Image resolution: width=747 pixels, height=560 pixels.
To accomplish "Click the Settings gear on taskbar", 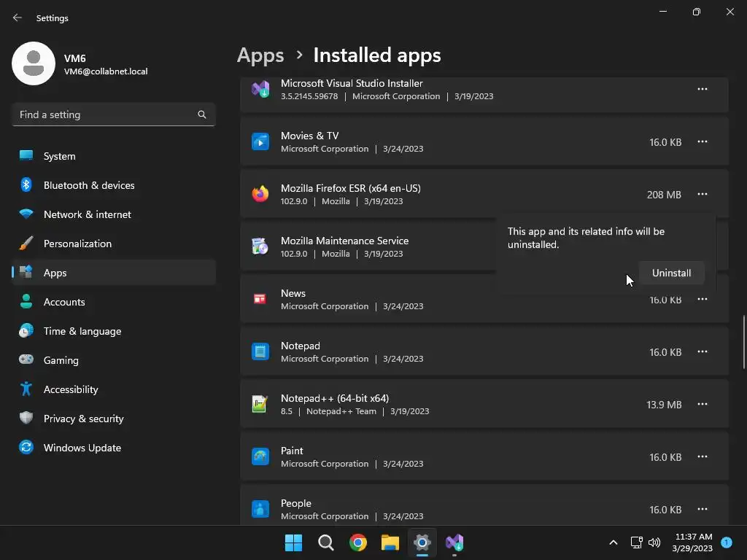I will [422, 542].
